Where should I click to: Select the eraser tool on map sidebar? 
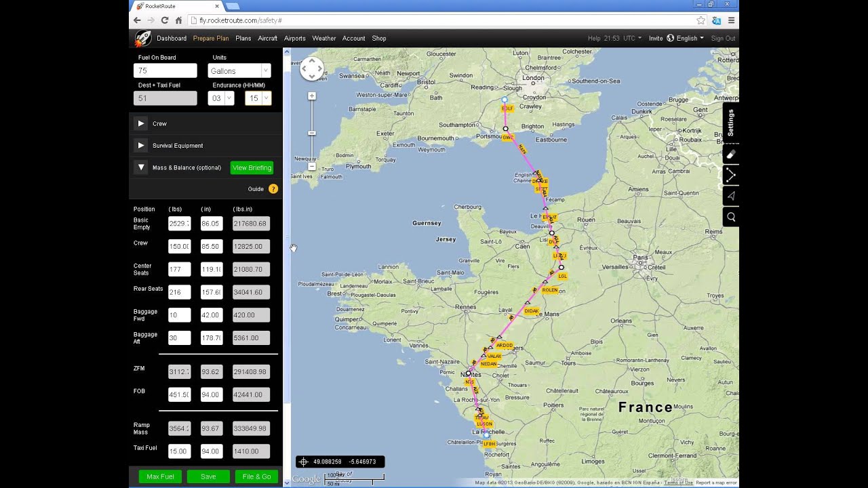coord(731,155)
